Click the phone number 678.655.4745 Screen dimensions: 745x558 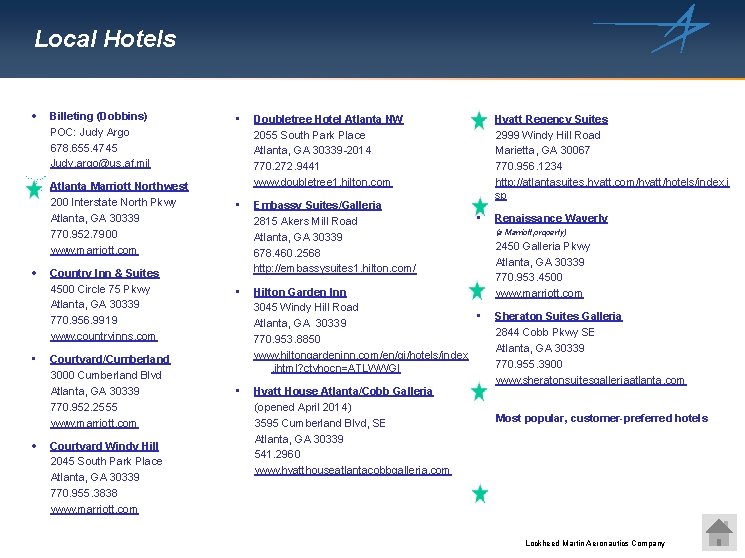tap(84, 148)
